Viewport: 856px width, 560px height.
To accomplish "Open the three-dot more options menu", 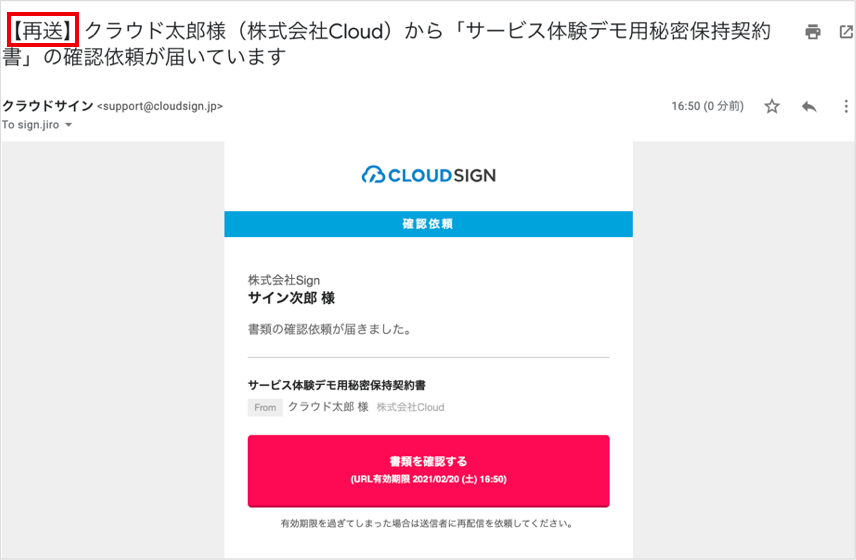I will (846, 106).
